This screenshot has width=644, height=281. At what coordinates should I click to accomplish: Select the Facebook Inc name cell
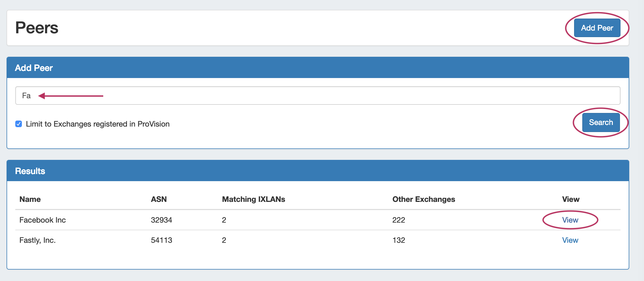43,220
